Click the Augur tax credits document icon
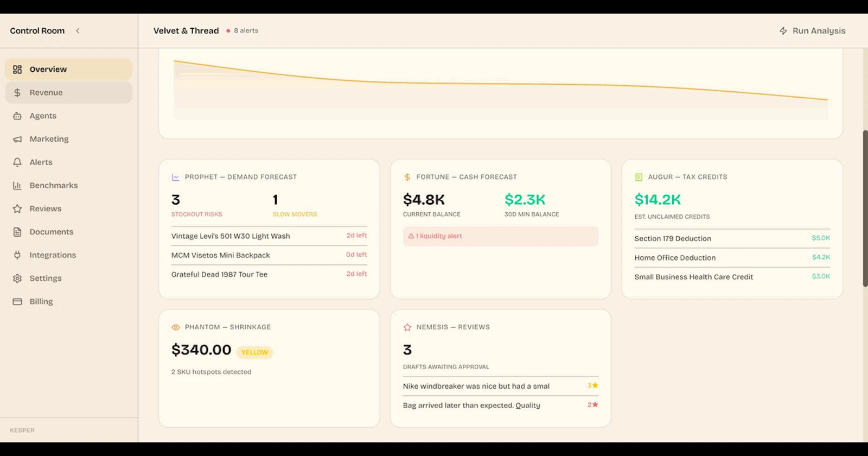868x456 pixels. point(639,177)
